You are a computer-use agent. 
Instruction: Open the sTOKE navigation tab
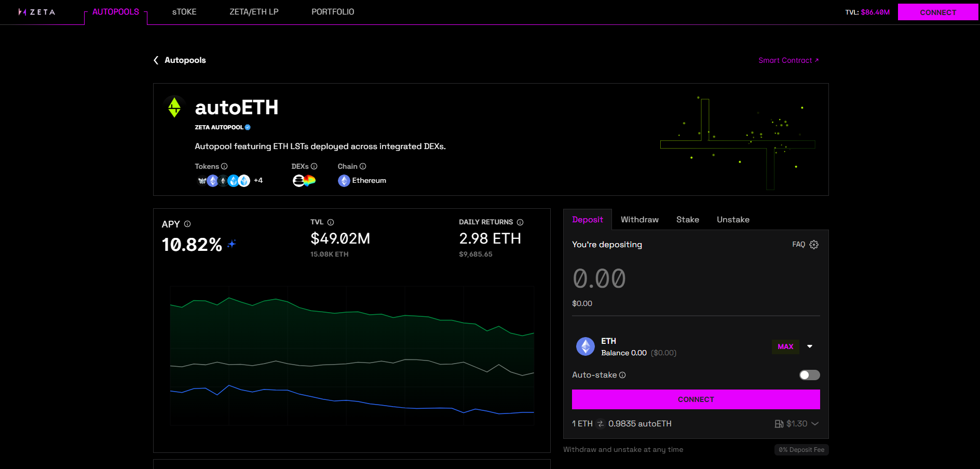(184, 12)
